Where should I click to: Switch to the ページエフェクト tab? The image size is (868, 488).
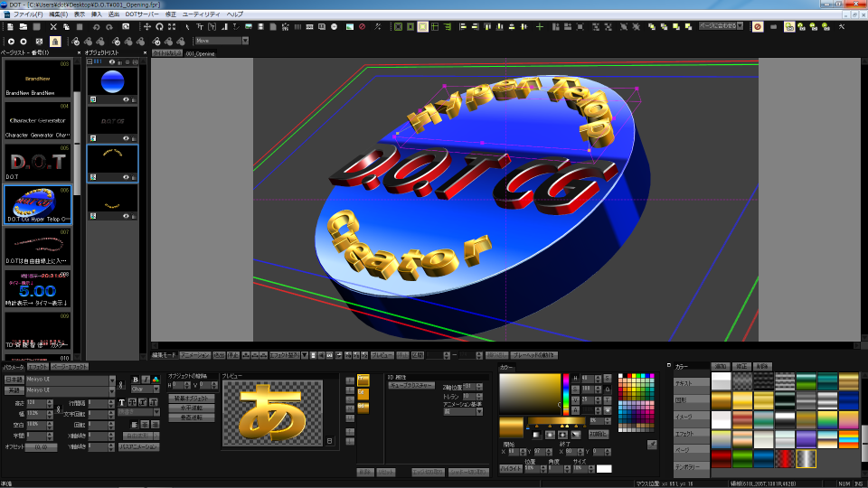pos(70,367)
